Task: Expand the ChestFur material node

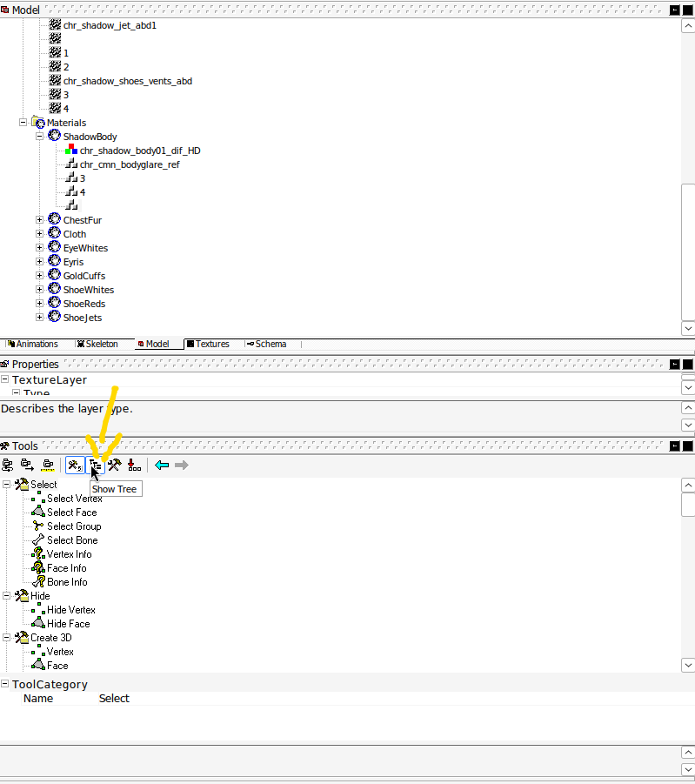Action: click(39, 220)
